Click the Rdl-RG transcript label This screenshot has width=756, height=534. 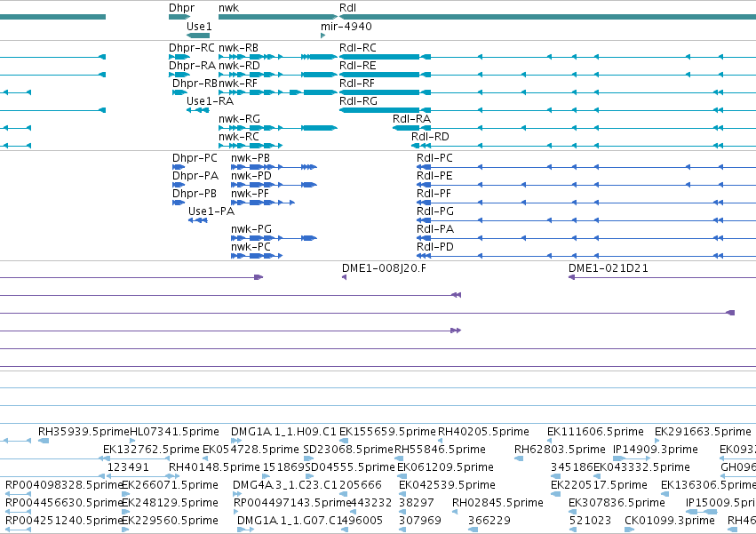(x=358, y=101)
